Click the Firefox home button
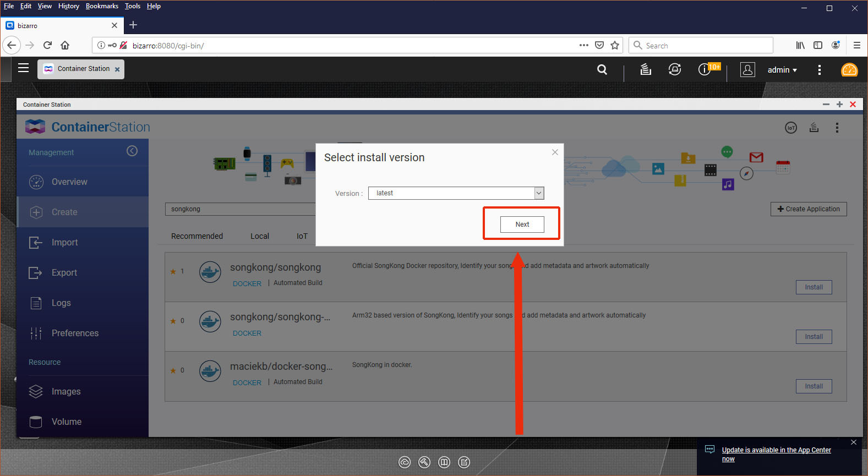This screenshot has height=476, width=868. coord(65,45)
